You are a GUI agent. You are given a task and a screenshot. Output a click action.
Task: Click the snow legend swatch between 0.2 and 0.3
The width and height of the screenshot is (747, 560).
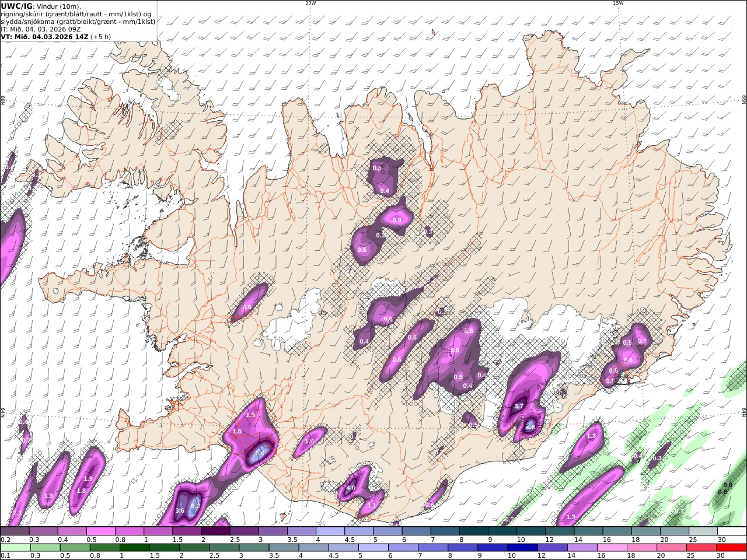pyautogui.click(x=15, y=531)
